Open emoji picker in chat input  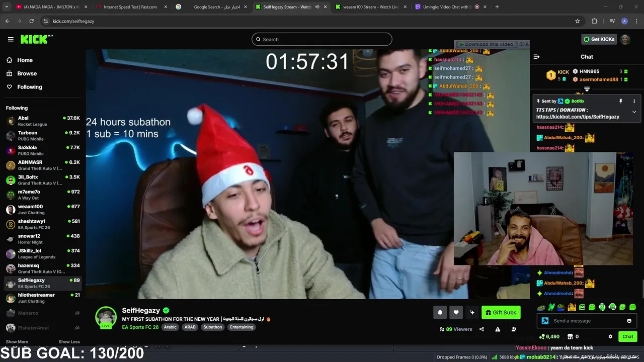coord(629,321)
